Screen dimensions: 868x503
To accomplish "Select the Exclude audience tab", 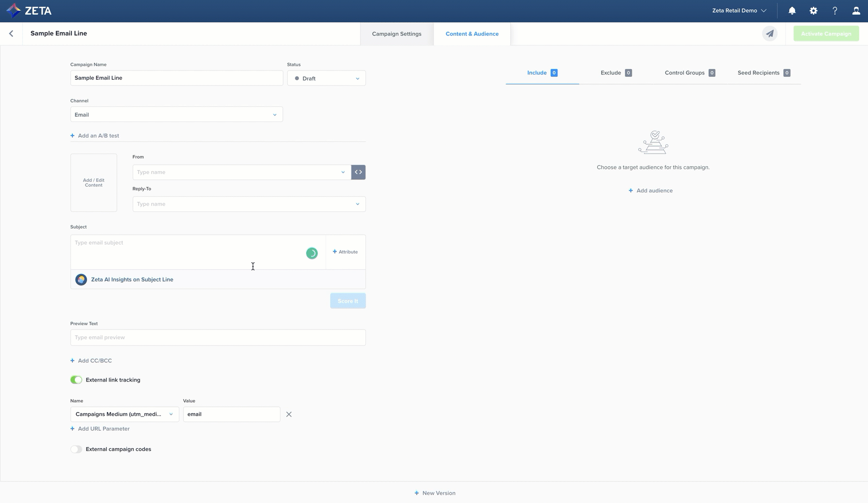I will pos(615,73).
